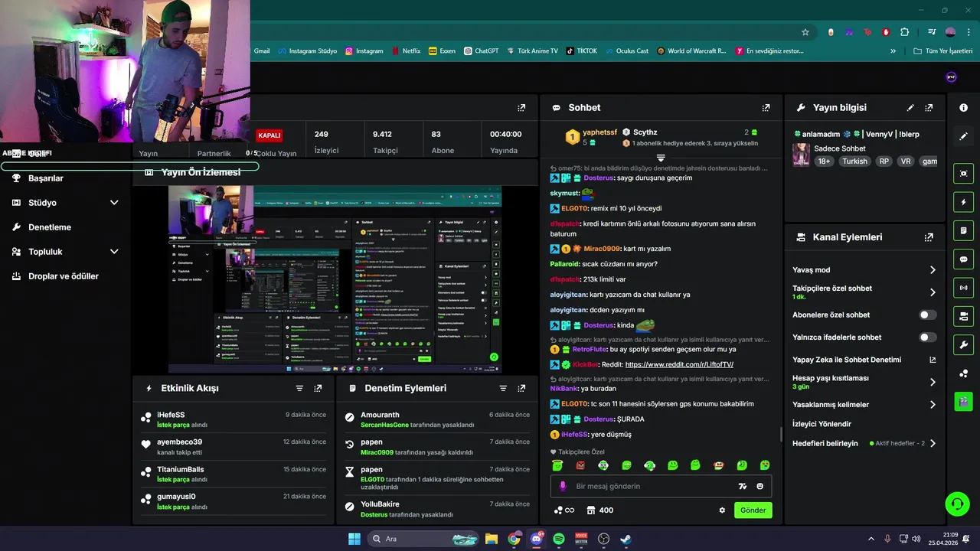Show more bookmarks with double chevron
This screenshot has height=551, width=980.
click(893, 51)
